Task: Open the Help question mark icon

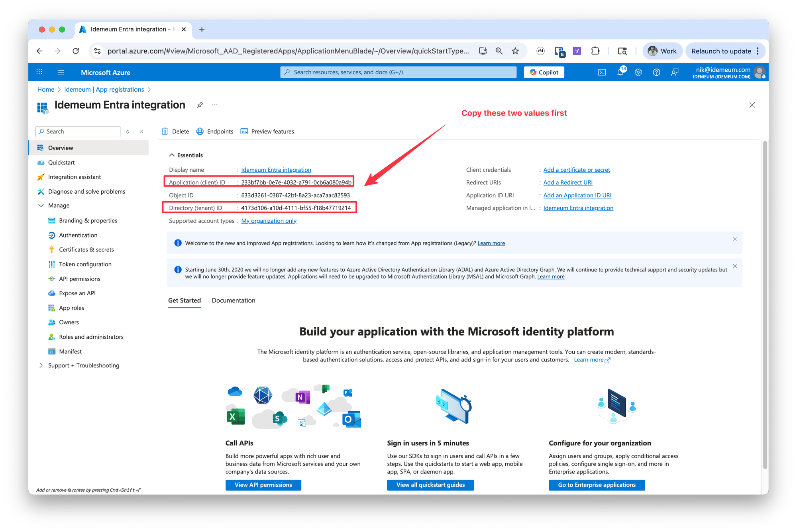Action: click(x=656, y=72)
